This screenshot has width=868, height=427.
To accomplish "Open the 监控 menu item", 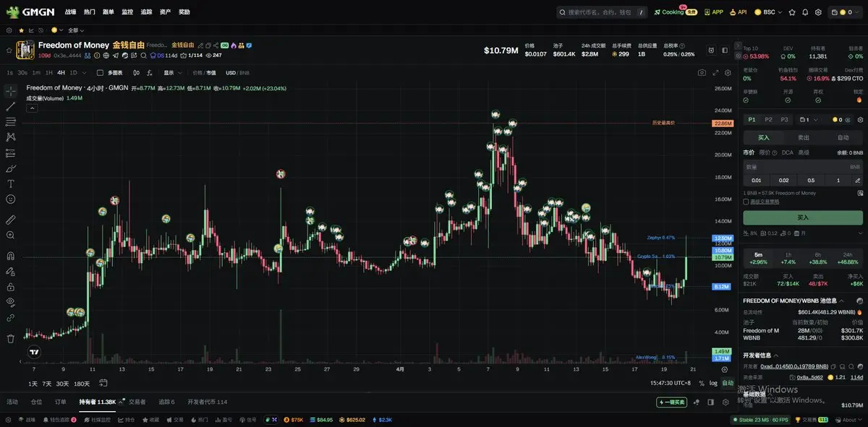I will (127, 12).
